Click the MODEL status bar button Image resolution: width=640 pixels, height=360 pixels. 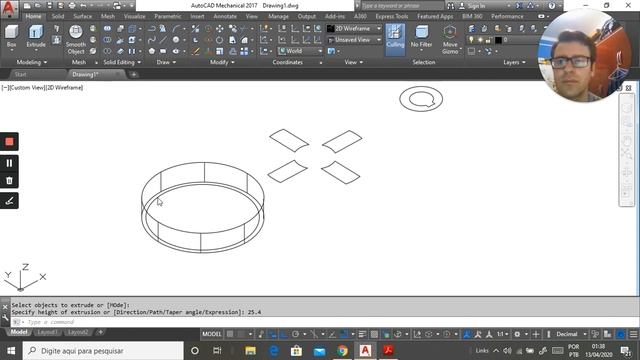(212, 334)
